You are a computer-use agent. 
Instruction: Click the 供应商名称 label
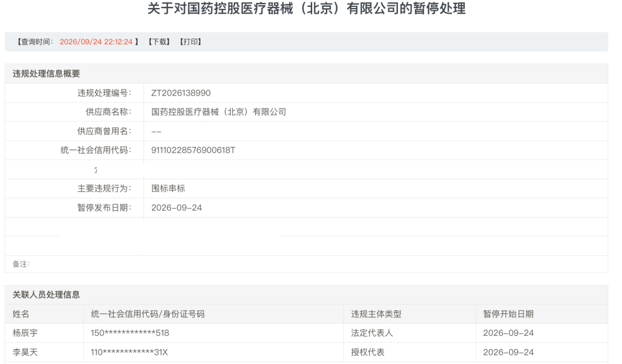pyautogui.click(x=109, y=112)
